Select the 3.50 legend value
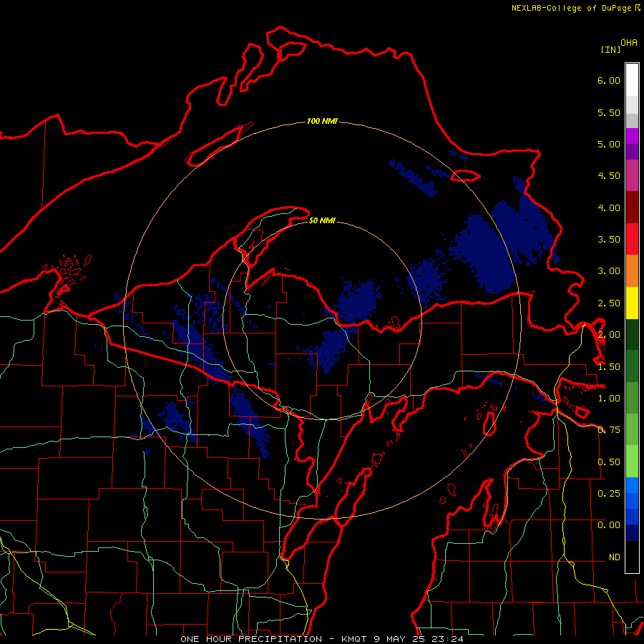This screenshot has width=644, height=644. point(609,240)
